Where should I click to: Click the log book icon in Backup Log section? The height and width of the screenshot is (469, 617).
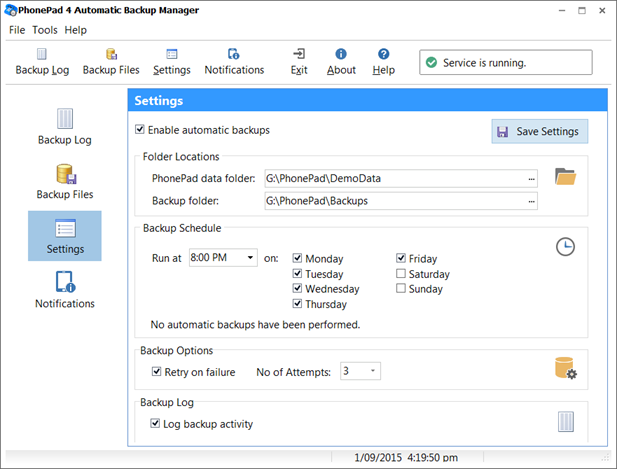(x=566, y=421)
